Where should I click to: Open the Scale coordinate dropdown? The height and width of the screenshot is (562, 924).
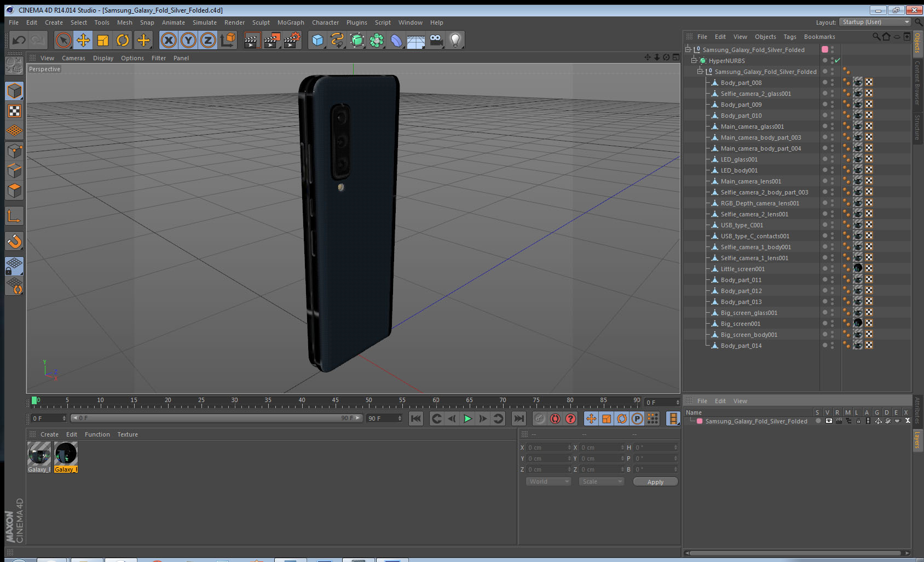click(x=602, y=481)
